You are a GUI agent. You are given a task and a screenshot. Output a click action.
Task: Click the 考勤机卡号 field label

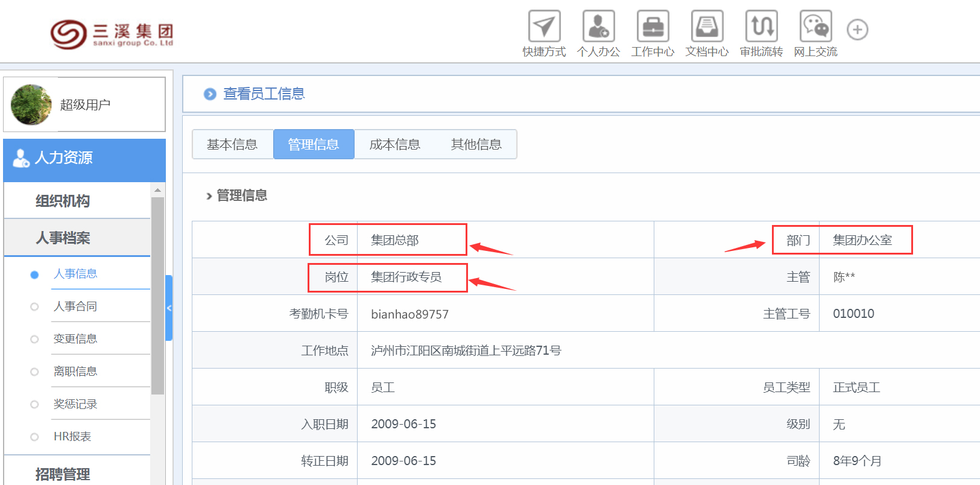[319, 314]
